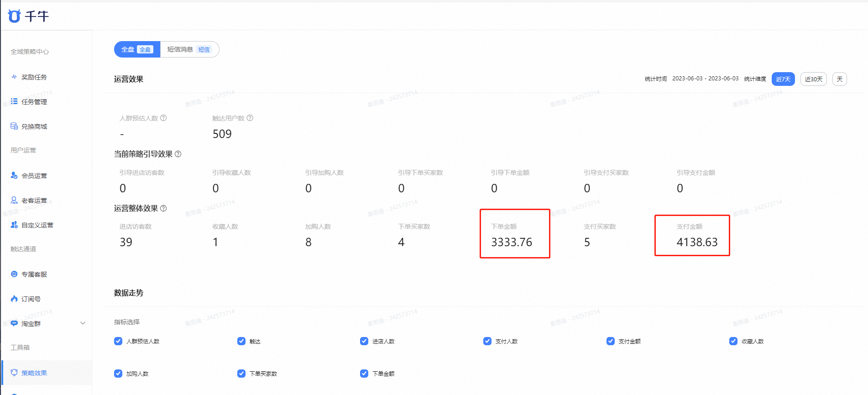Open 奖励任务 sidebar icon
This screenshot has width=868, height=395.
click(14, 77)
